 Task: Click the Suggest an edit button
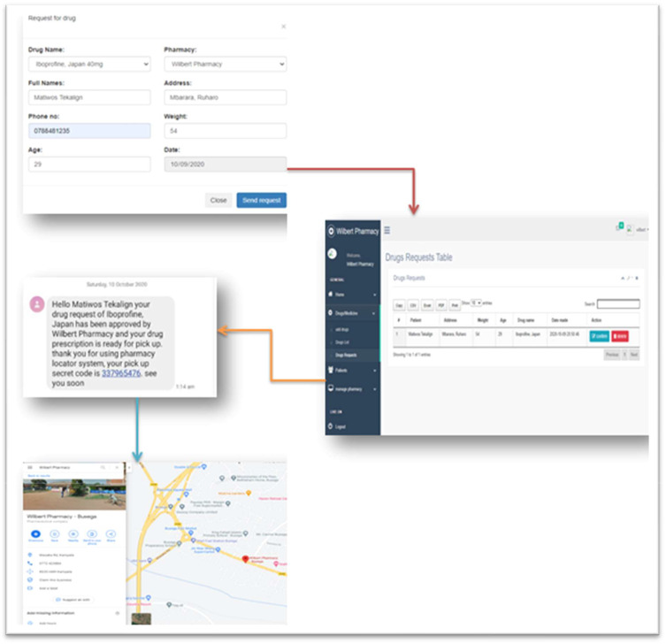pos(73,600)
